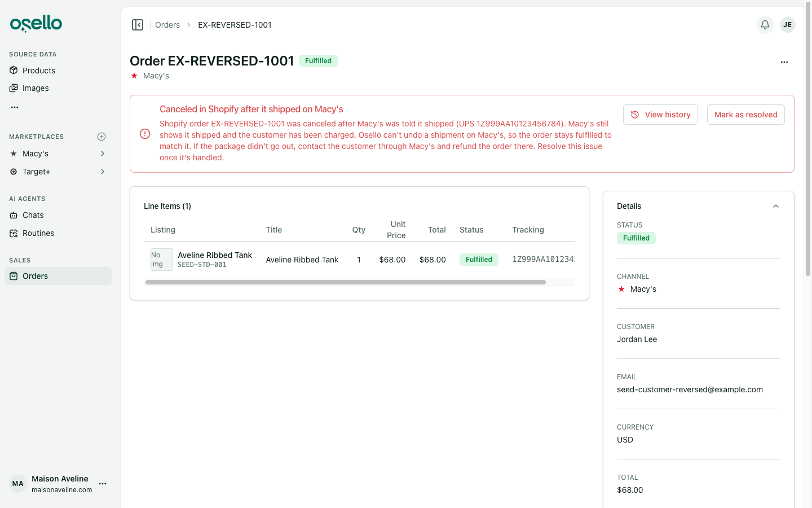812x508 pixels.
Task: Click the Fulfilled badge beside order title
Action: click(318, 61)
